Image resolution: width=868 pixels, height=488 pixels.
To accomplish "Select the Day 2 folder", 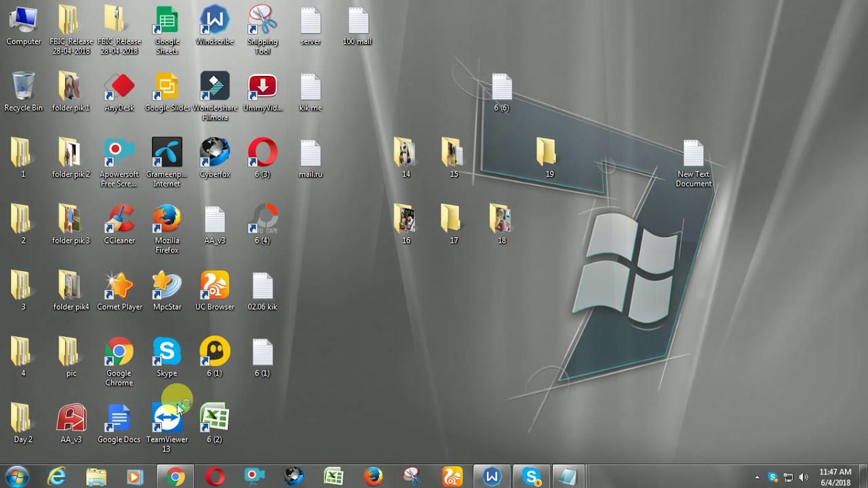I will [x=23, y=424].
